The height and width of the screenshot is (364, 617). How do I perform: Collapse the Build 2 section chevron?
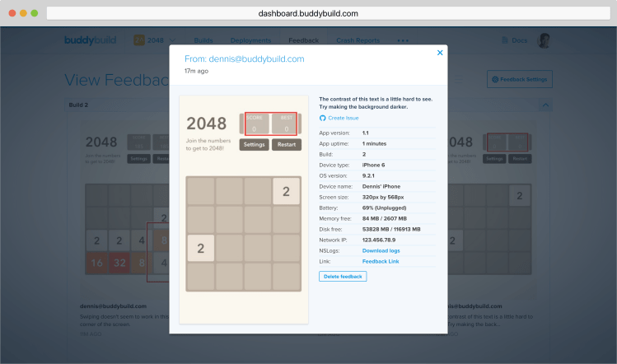pyautogui.click(x=545, y=105)
